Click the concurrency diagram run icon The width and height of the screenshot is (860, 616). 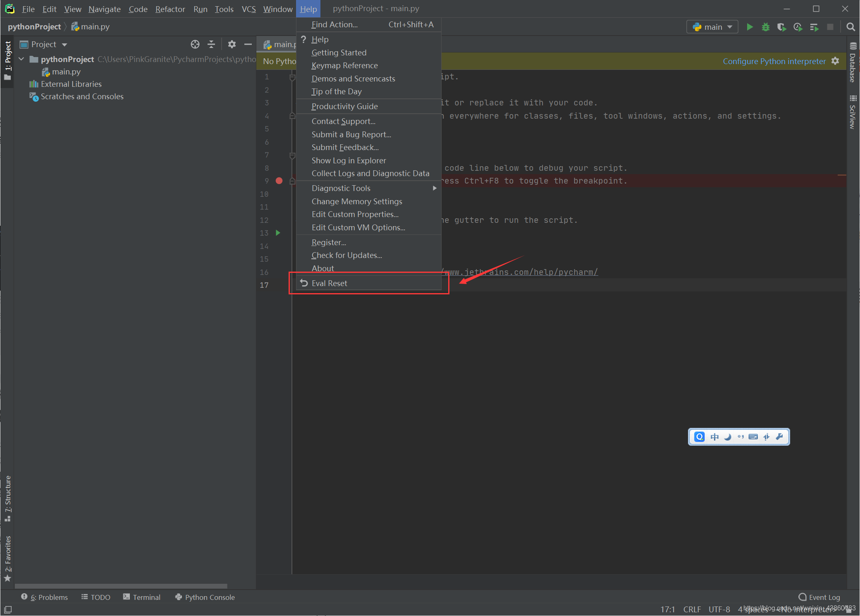tap(814, 27)
